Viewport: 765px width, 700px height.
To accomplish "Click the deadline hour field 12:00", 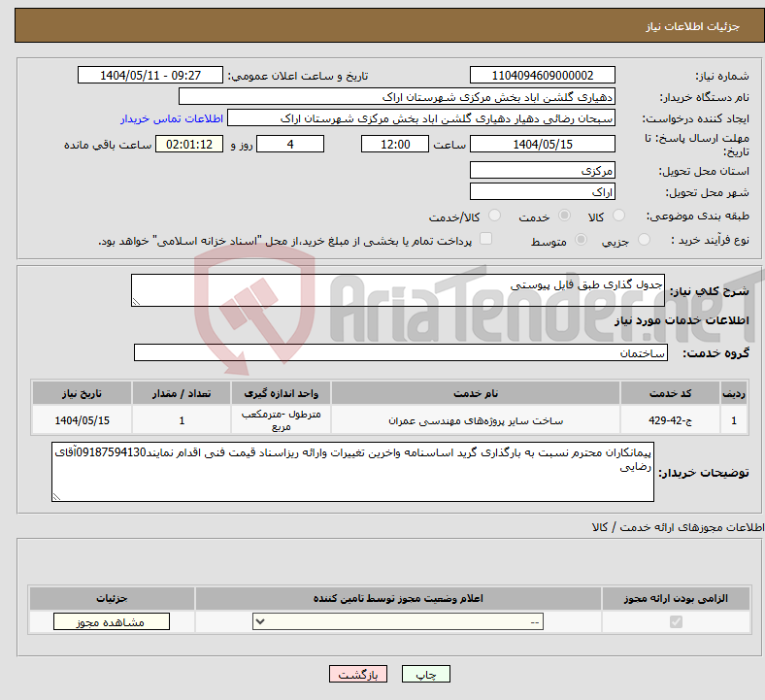I will tap(395, 144).
